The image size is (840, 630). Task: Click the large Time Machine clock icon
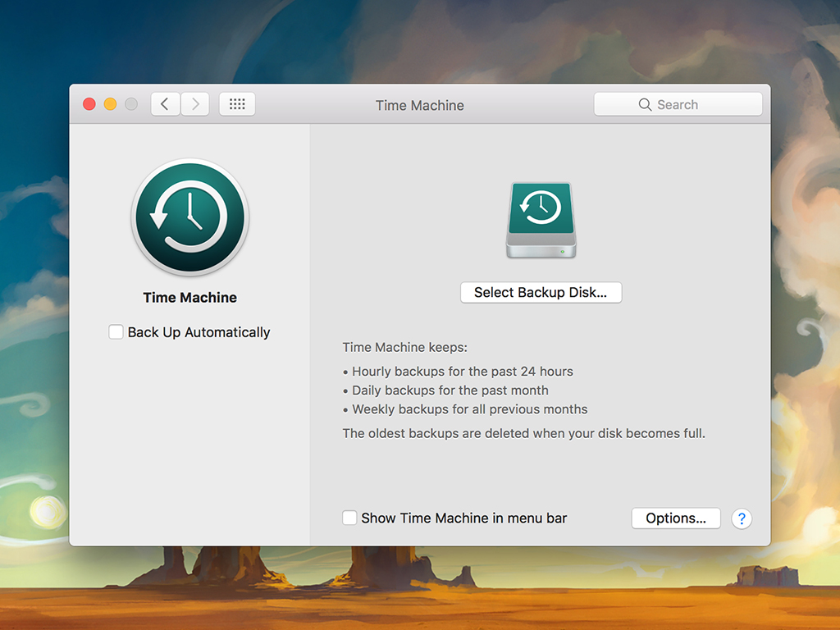[x=189, y=217]
